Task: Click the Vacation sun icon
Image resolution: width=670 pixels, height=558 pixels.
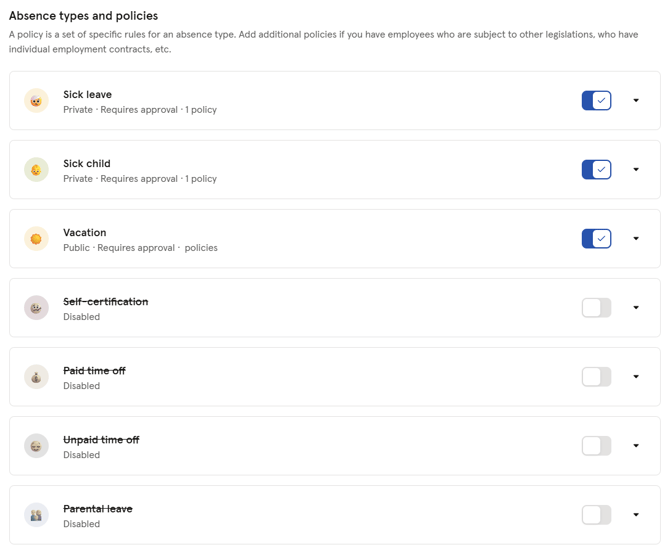Action: click(x=37, y=239)
